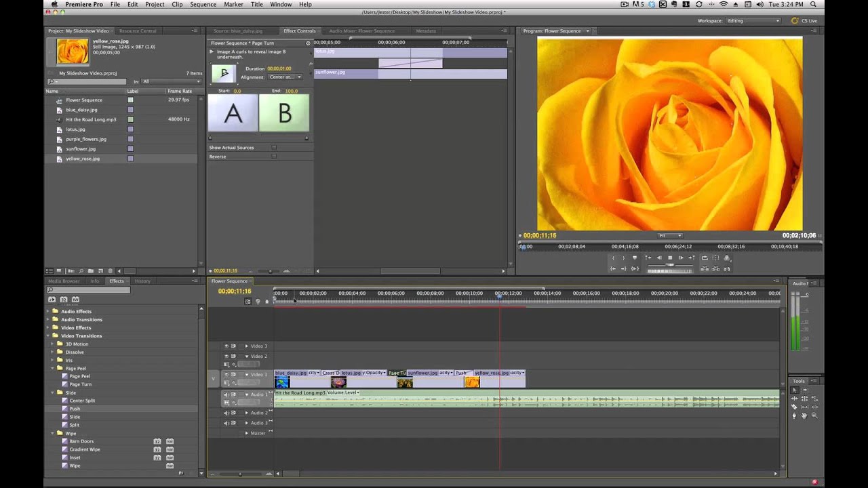Enable the Reverse checkbox
The height and width of the screenshot is (488, 868).
coord(274,157)
